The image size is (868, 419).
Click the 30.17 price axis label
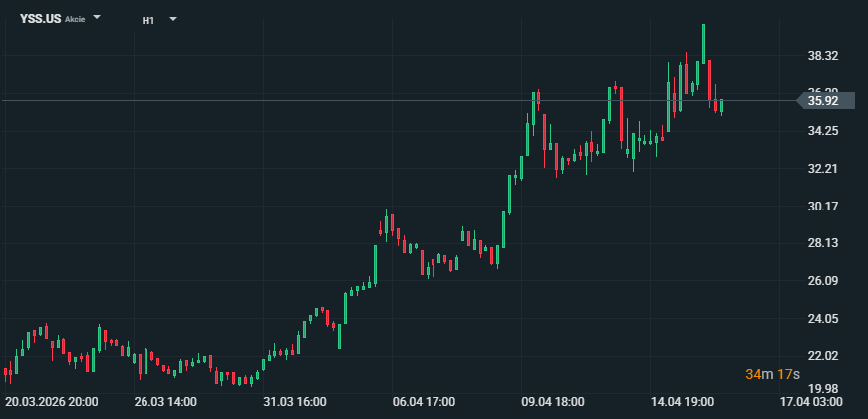click(823, 207)
